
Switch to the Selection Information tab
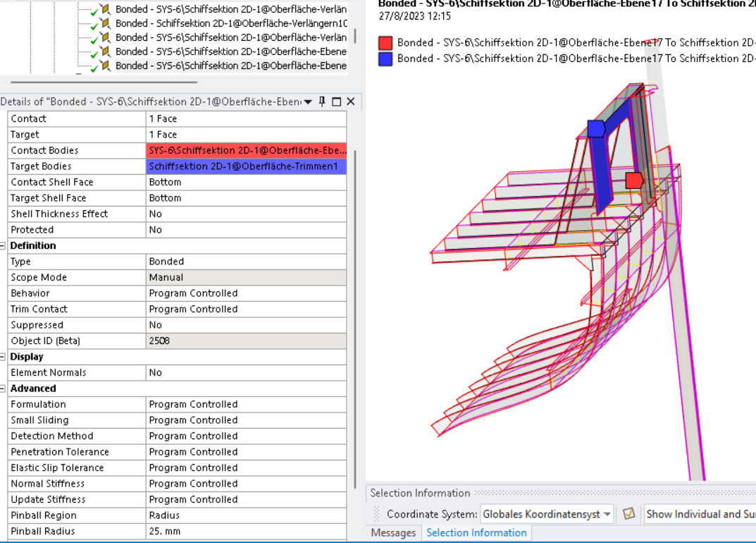pos(476,533)
